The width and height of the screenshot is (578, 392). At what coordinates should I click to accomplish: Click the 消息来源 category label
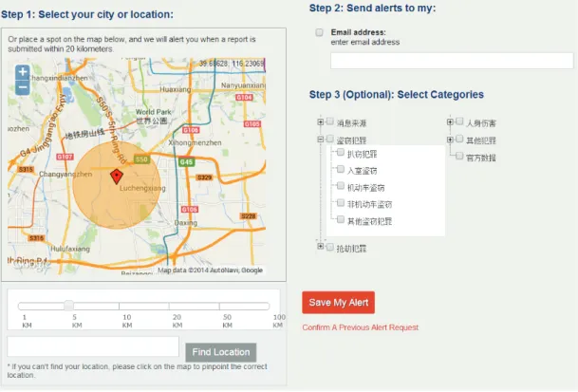(x=351, y=123)
